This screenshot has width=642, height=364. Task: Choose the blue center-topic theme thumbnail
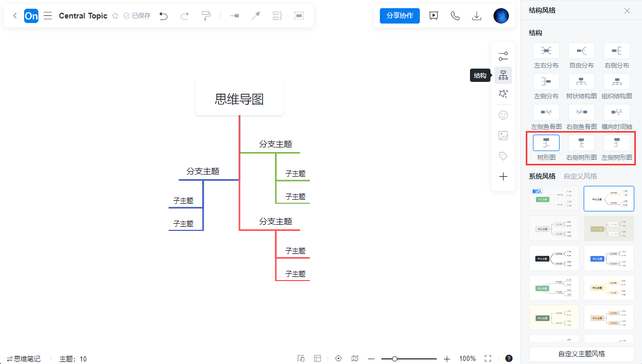(609, 258)
